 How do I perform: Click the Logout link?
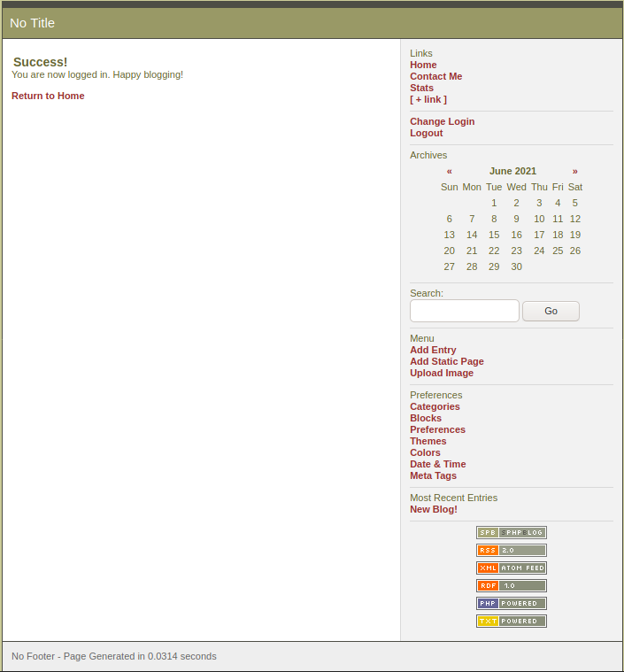pos(426,133)
